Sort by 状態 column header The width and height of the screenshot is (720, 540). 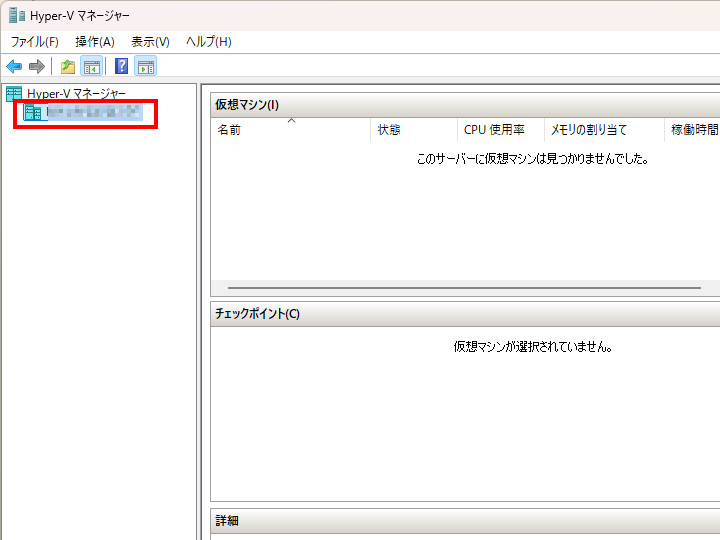pos(389,130)
